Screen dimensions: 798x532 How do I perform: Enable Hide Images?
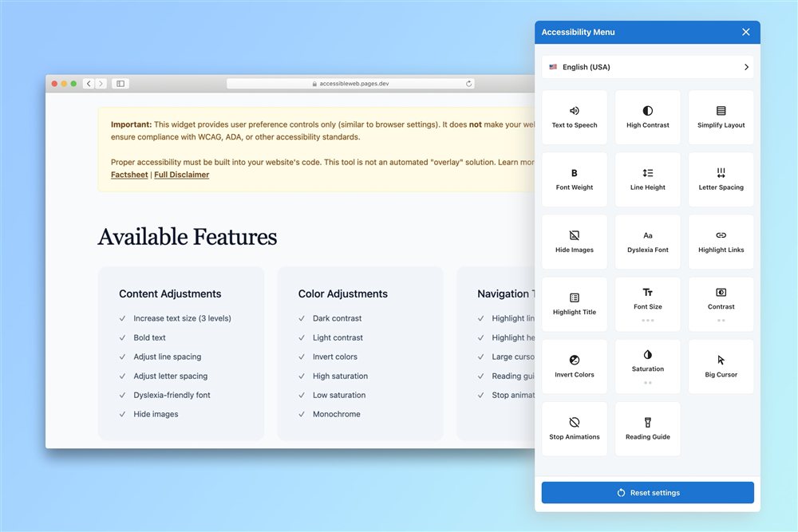coord(574,242)
